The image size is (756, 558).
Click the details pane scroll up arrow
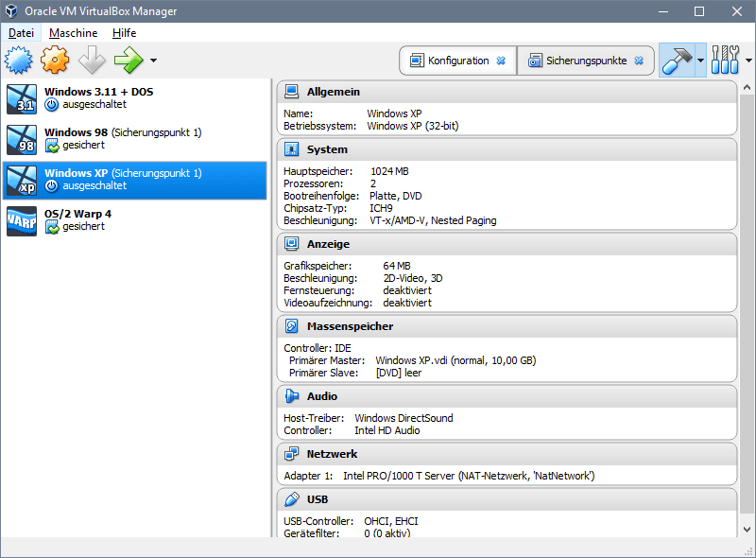point(747,87)
